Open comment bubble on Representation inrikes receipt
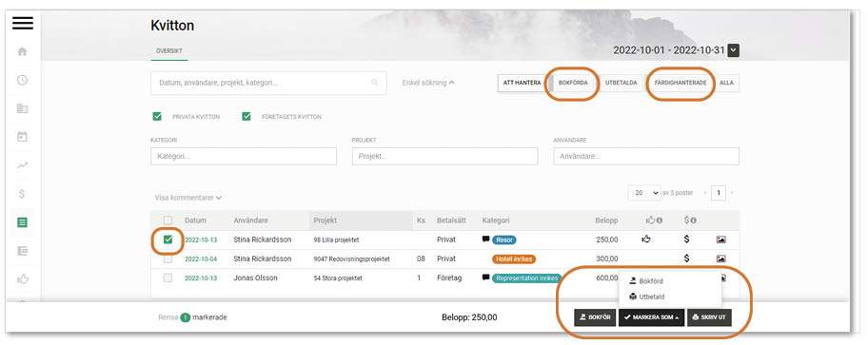The height and width of the screenshot is (345, 868). pyautogui.click(x=486, y=278)
